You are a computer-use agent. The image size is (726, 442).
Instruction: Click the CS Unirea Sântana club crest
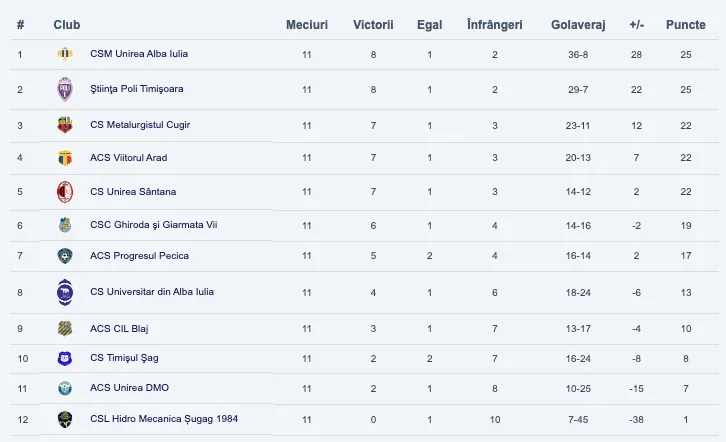65,192
